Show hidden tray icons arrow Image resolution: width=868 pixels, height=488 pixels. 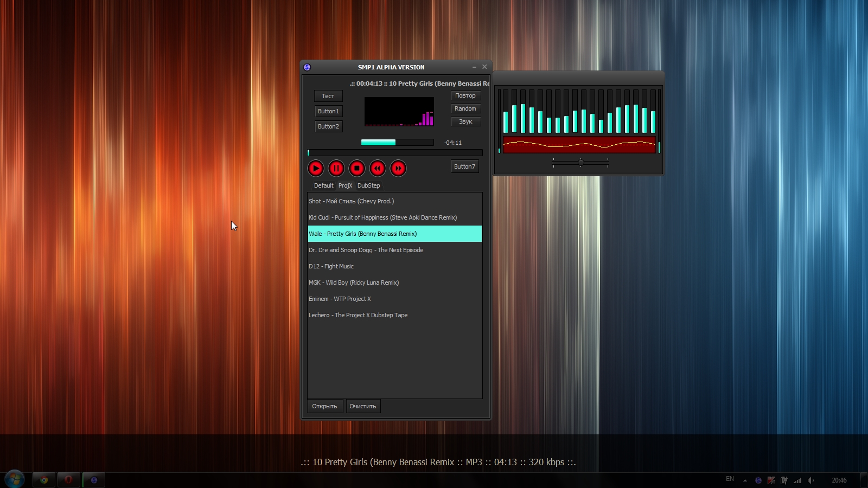(745, 480)
